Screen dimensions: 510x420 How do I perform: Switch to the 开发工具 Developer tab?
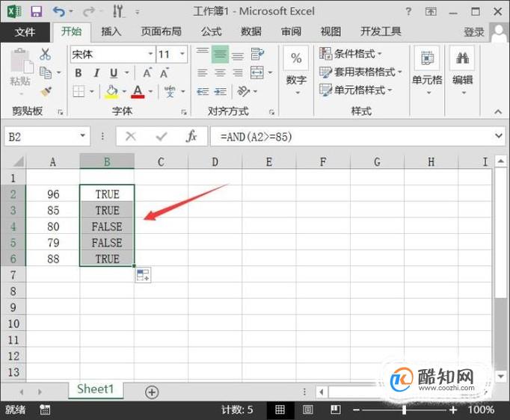click(x=381, y=32)
